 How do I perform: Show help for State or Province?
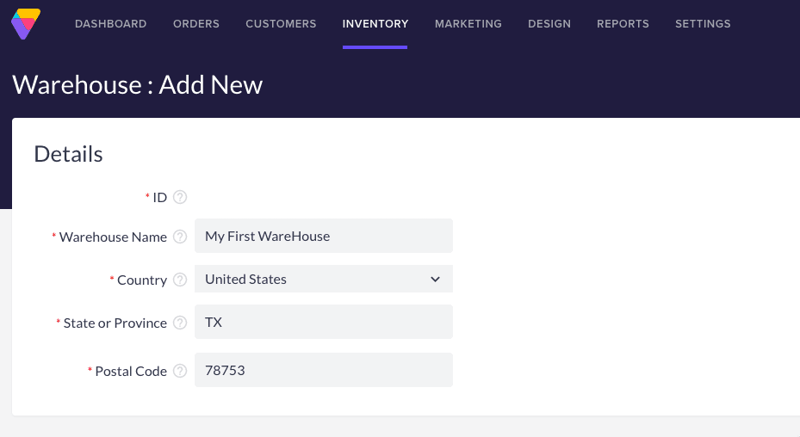coord(180,323)
